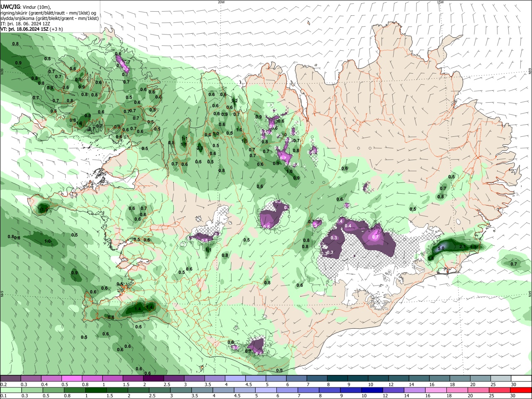This screenshot has height=399, width=532.
Task: Click the lavender swatch between 4 and 4.5 on snow scale
Action: 235,378
